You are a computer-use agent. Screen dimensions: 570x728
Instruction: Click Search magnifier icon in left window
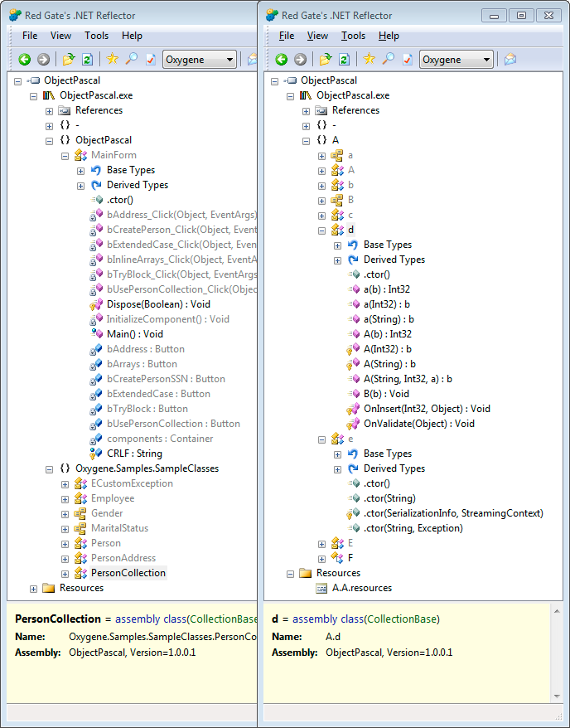pyautogui.click(x=132, y=59)
